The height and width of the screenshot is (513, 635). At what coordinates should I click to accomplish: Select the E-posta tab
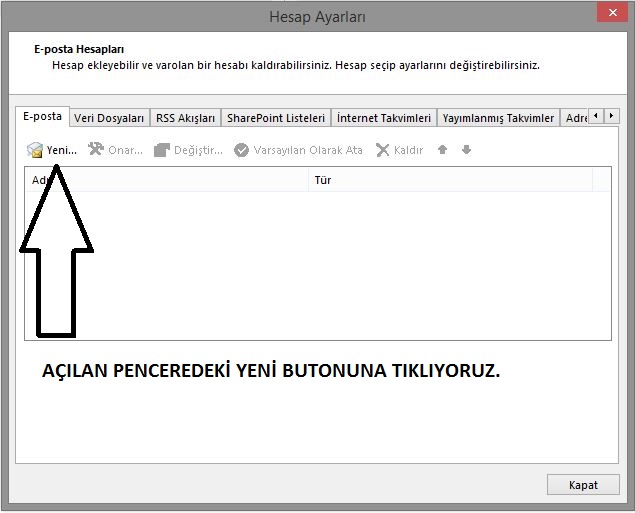point(42,116)
